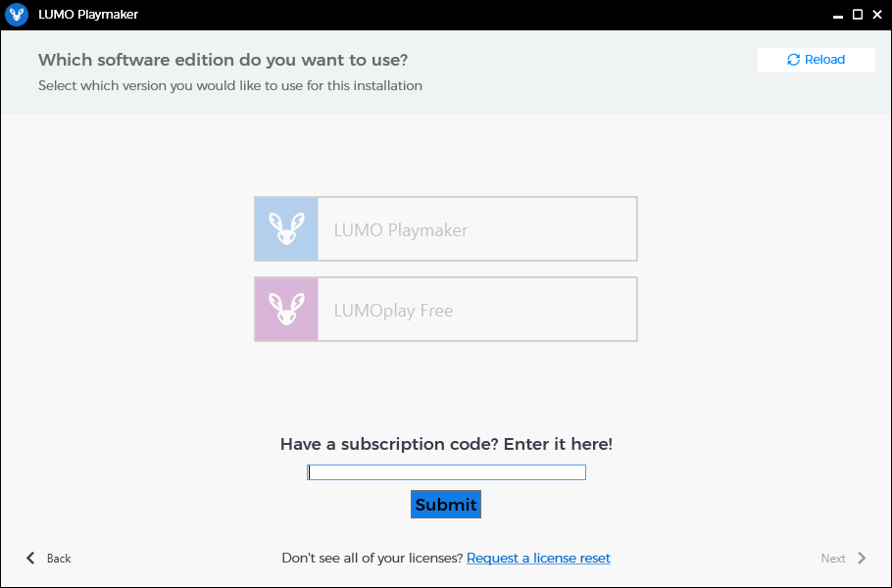Viewport: 892px width, 588px height.
Task: Click the Next label text
Action: pyautogui.click(x=833, y=559)
